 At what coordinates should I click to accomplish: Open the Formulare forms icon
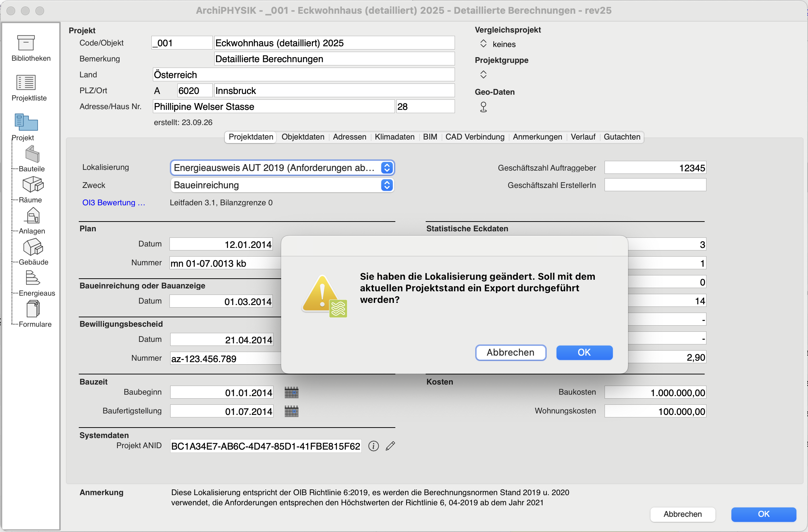click(33, 309)
